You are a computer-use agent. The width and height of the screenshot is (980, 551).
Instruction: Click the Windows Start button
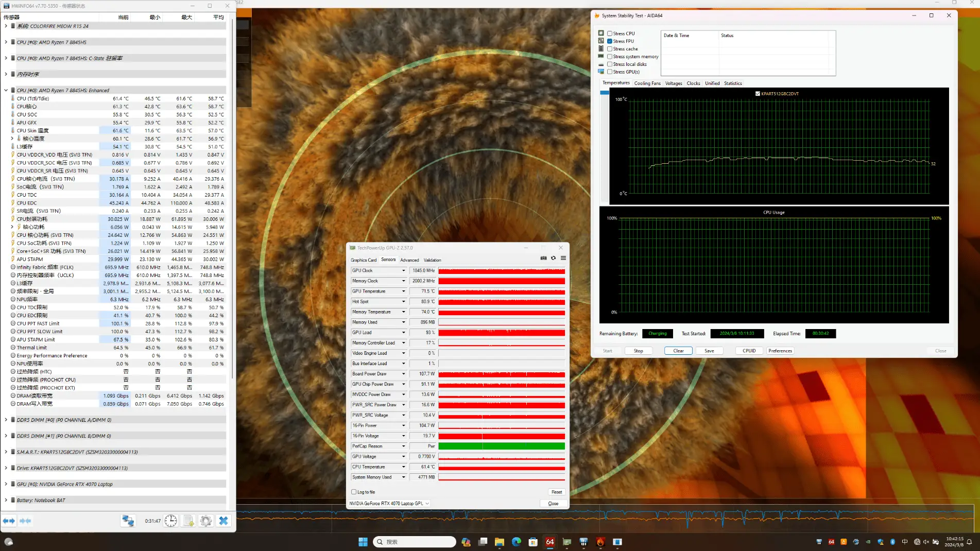[363, 542]
